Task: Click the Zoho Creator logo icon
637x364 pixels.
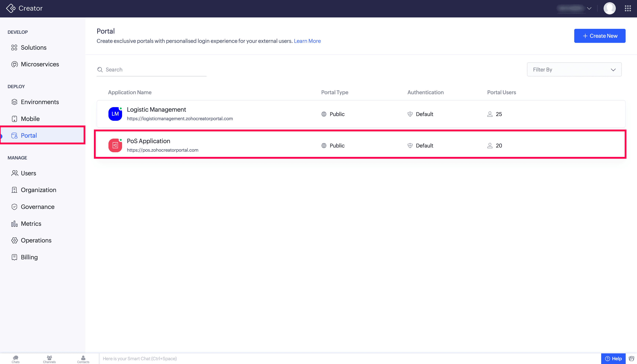Action: [11, 8]
